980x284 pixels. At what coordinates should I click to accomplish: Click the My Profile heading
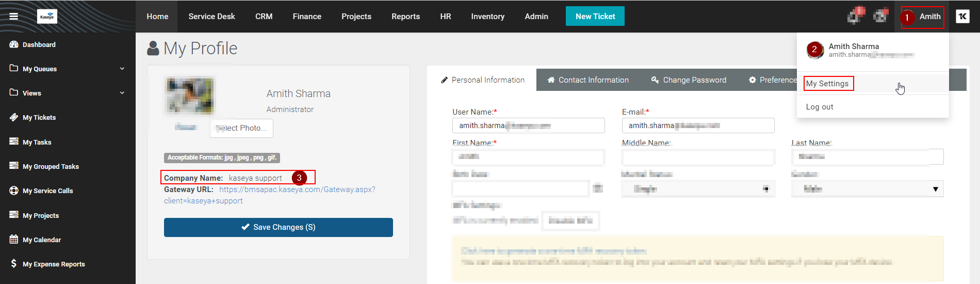pyautogui.click(x=200, y=49)
